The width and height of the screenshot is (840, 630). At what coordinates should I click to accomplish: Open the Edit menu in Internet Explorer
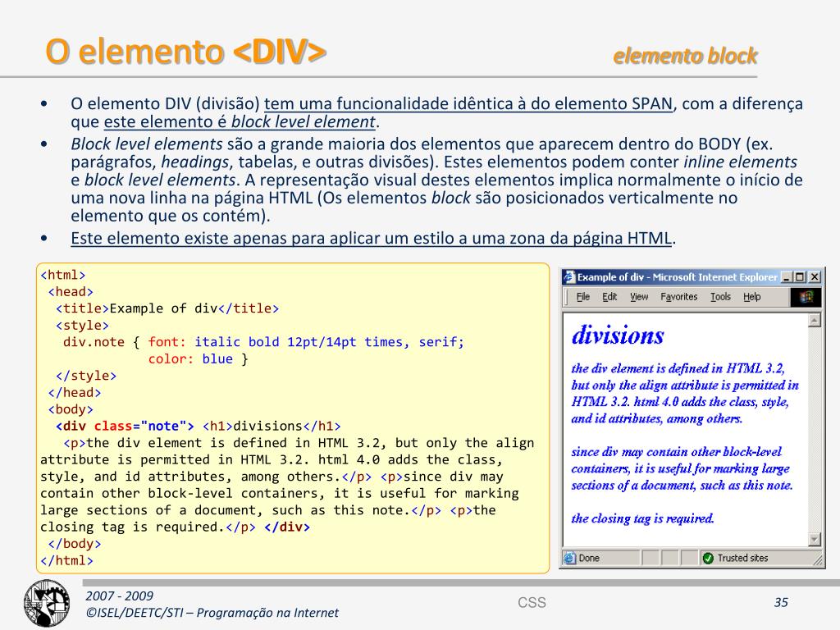coord(609,297)
